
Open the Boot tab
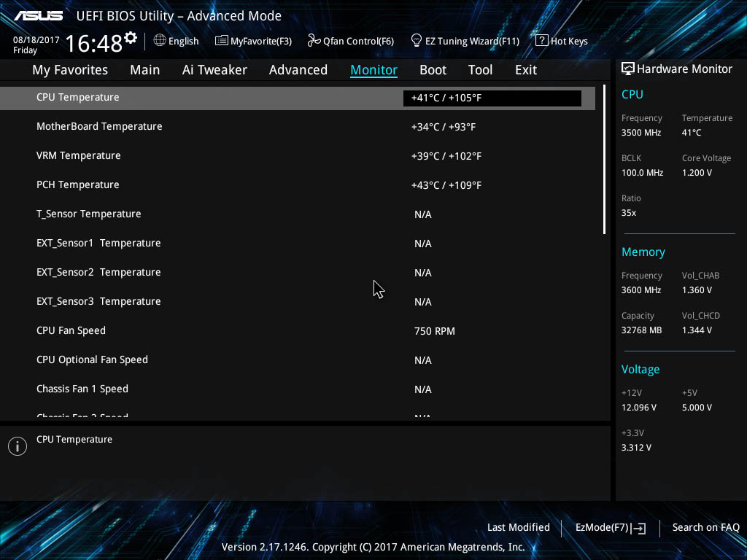[433, 70]
